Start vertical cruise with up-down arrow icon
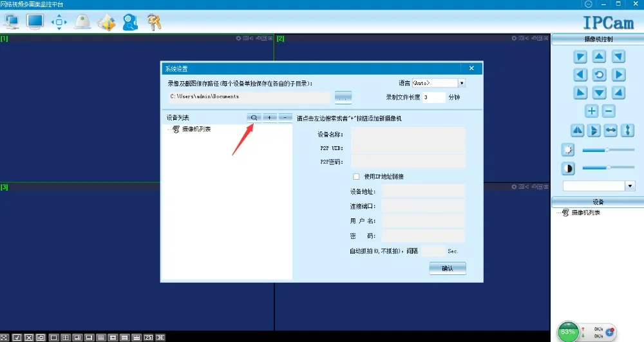This screenshot has height=342, width=644. (x=627, y=131)
